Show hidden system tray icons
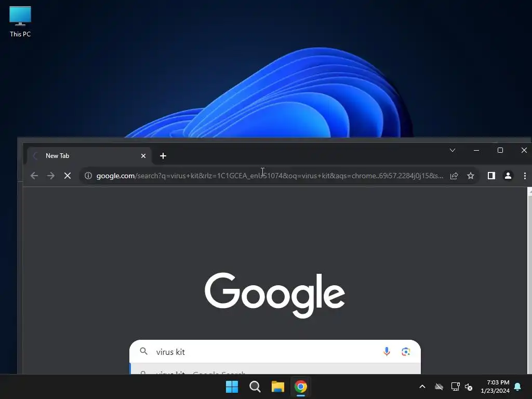The width and height of the screenshot is (532, 399). pyautogui.click(x=422, y=387)
